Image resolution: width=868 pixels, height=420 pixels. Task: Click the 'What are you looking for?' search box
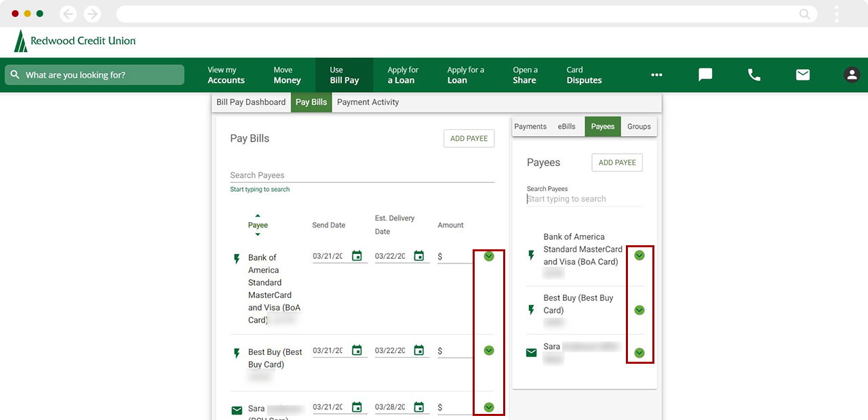point(94,75)
